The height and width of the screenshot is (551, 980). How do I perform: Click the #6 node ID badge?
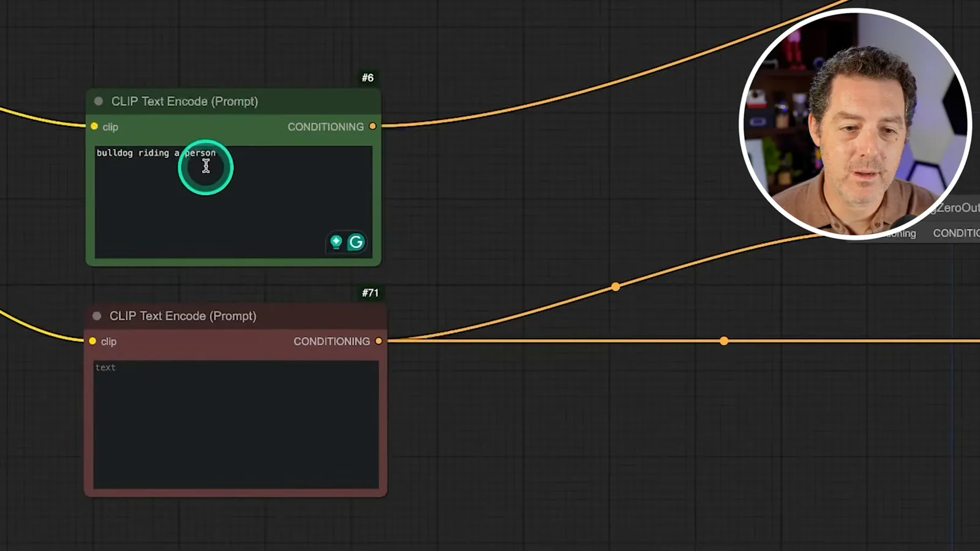click(367, 78)
